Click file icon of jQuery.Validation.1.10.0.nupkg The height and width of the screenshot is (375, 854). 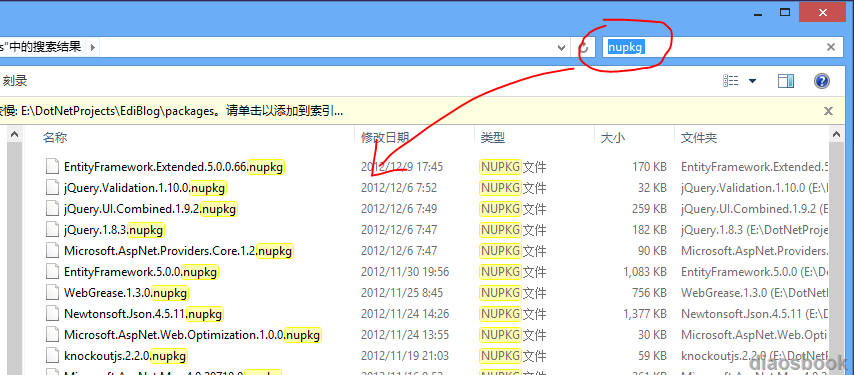coord(52,188)
